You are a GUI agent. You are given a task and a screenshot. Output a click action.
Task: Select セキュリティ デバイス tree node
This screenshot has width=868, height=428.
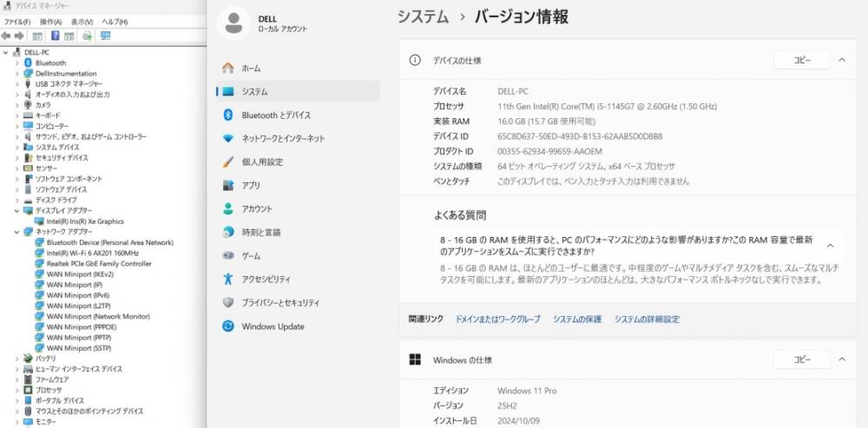[62, 158]
